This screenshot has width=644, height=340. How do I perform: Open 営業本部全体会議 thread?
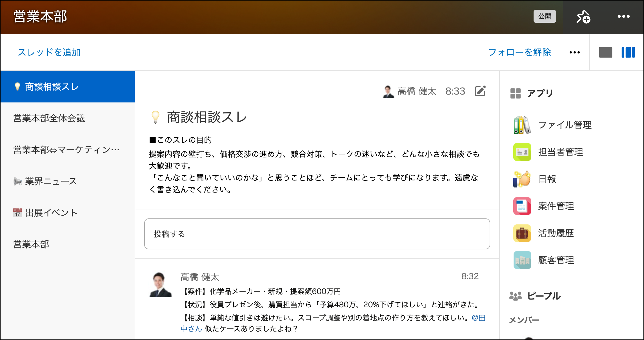[x=68, y=118]
